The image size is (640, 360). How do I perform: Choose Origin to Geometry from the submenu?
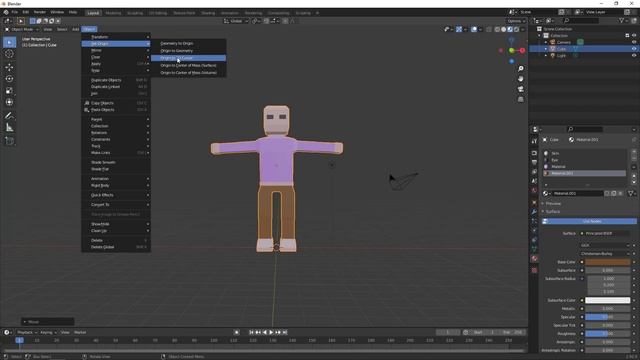(176, 51)
